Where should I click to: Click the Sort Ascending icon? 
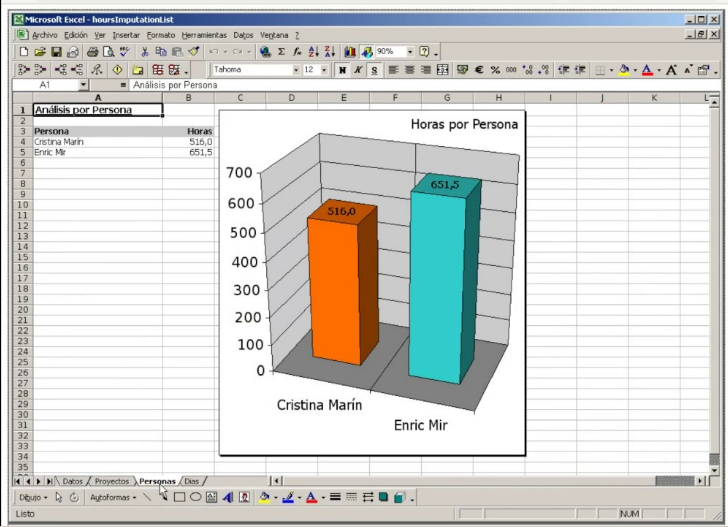[x=313, y=52]
